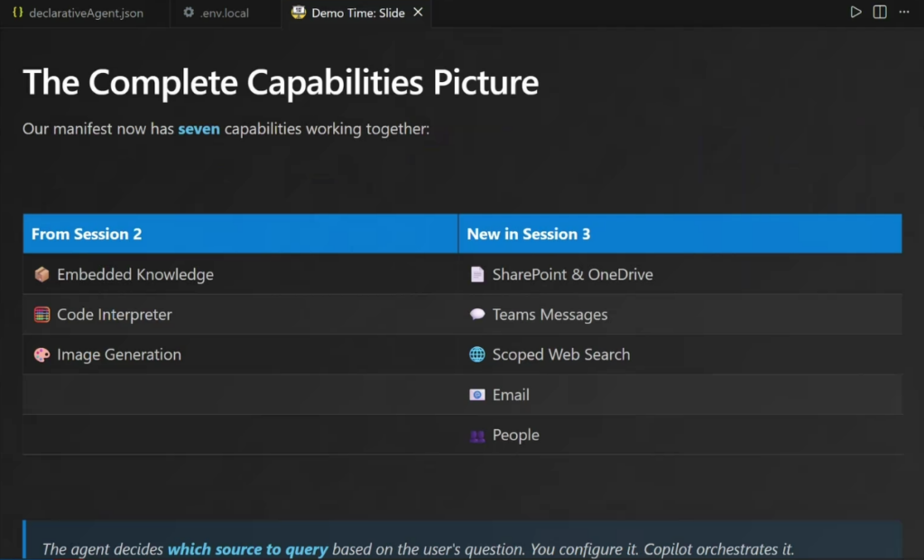Click the Split Editor icon
The height and width of the screenshot is (560, 924).
point(880,13)
